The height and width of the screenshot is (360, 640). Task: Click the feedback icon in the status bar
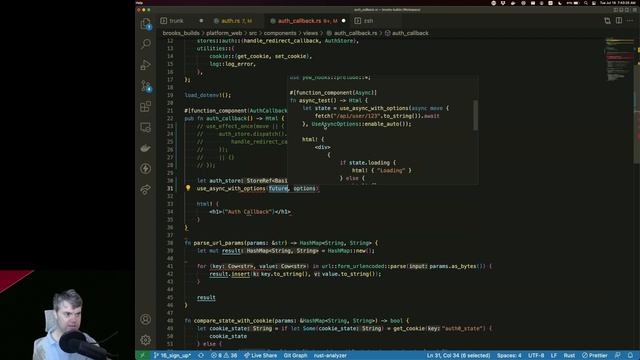[618, 356]
